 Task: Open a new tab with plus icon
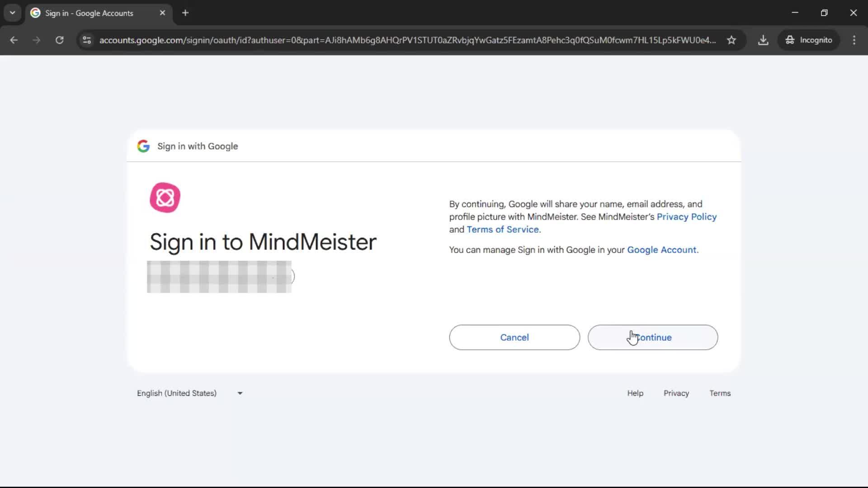pyautogui.click(x=185, y=13)
